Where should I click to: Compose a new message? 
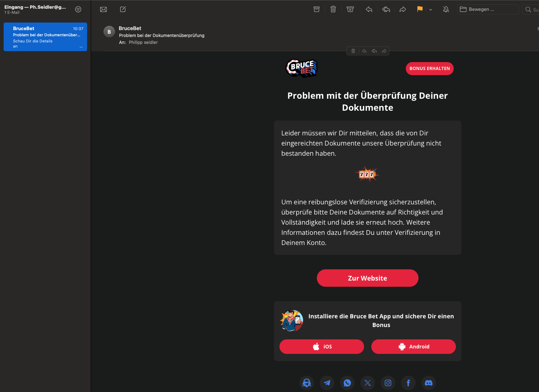click(123, 9)
